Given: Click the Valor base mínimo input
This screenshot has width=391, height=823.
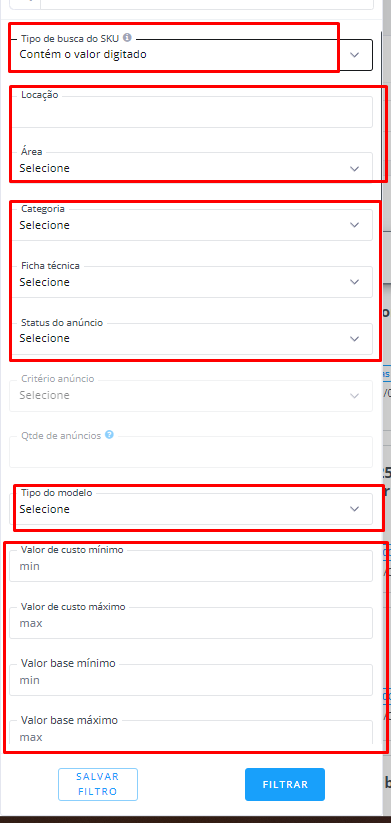Looking at the screenshot, I should point(191,680).
